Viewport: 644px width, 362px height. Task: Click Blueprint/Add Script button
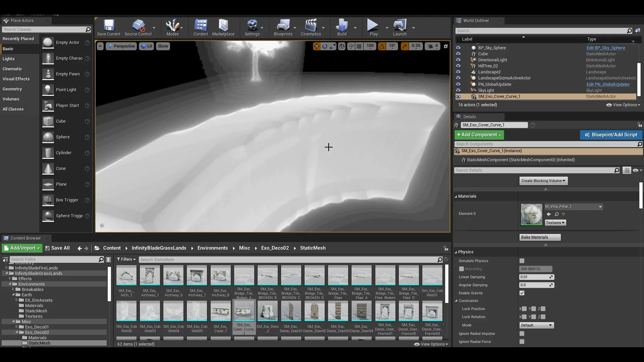coord(611,134)
